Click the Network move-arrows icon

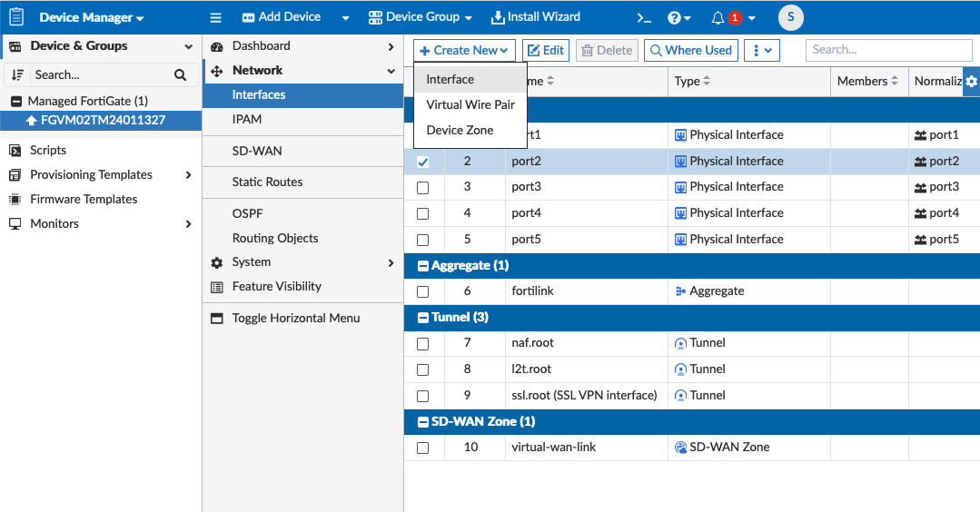(x=217, y=71)
